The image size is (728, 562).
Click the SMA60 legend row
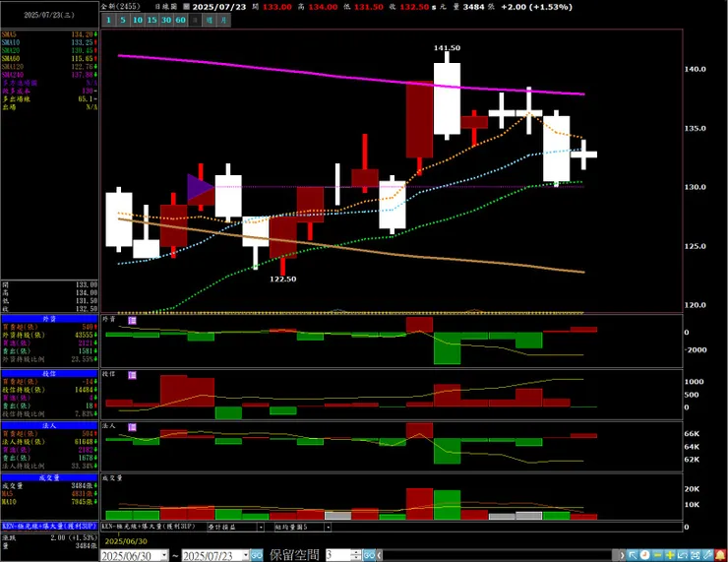pyautogui.click(x=49, y=58)
